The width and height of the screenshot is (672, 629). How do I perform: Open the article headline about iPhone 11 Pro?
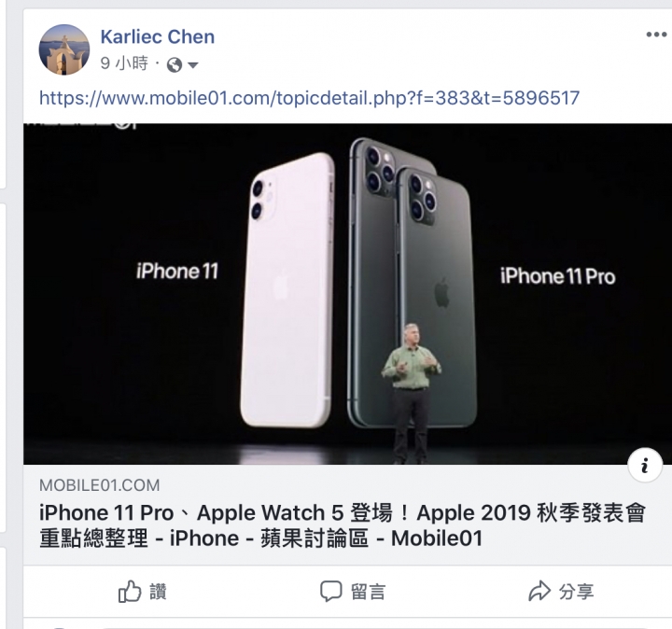click(343, 525)
